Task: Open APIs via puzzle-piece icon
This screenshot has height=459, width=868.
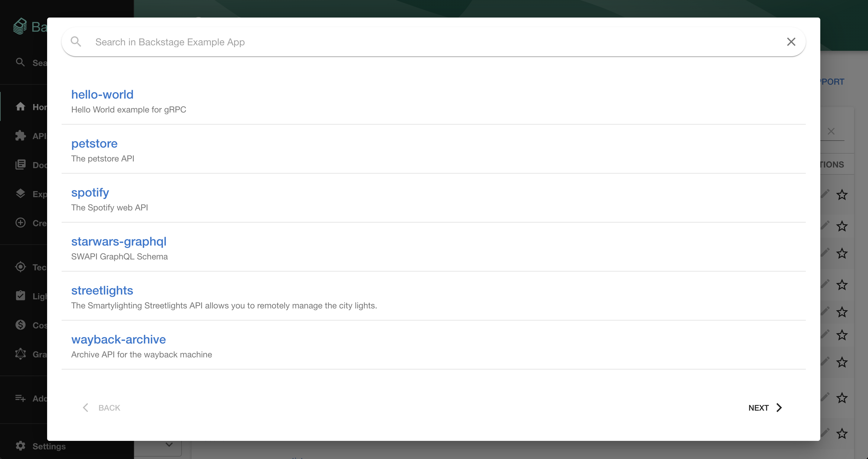Action: (x=20, y=135)
